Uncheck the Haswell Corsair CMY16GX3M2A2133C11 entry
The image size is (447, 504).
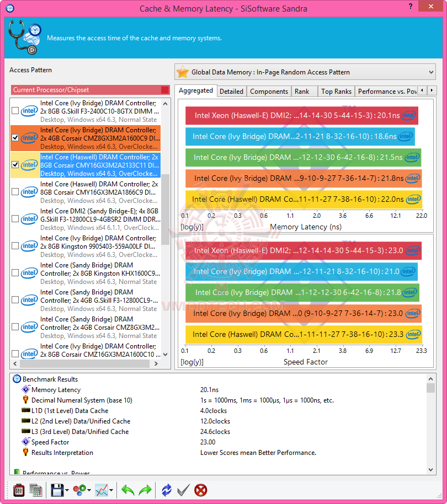coord(15,164)
